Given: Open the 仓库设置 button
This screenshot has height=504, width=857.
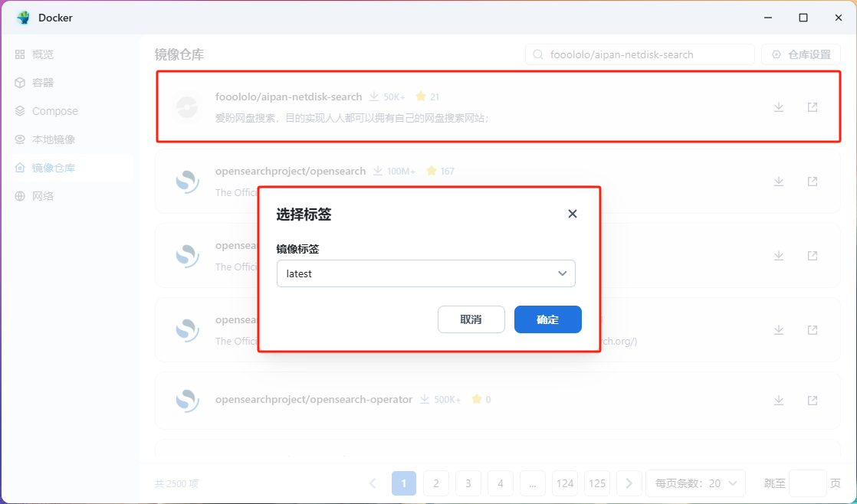Looking at the screenshot, I should coord(801,54).
